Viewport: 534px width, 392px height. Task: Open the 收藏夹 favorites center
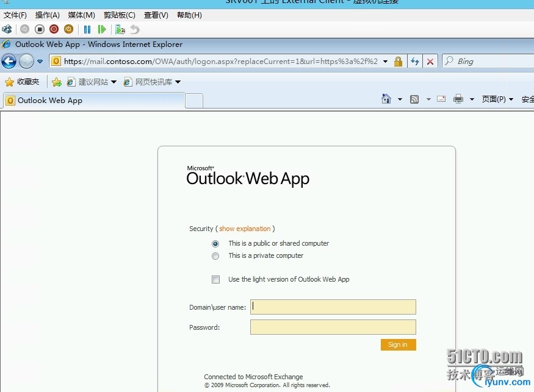pos(22,82)
